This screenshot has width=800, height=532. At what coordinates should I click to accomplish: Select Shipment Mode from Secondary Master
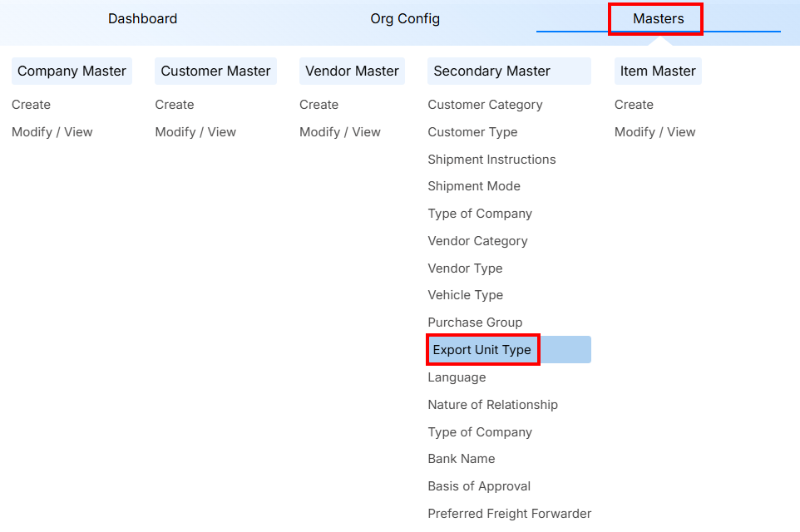click(x=474, y=185)
